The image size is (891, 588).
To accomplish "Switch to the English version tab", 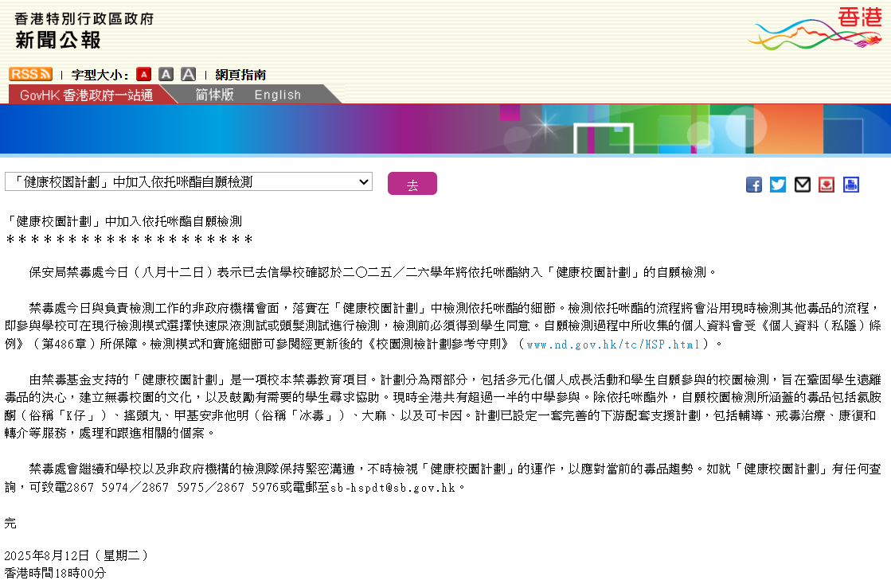I will pos(278,95).
